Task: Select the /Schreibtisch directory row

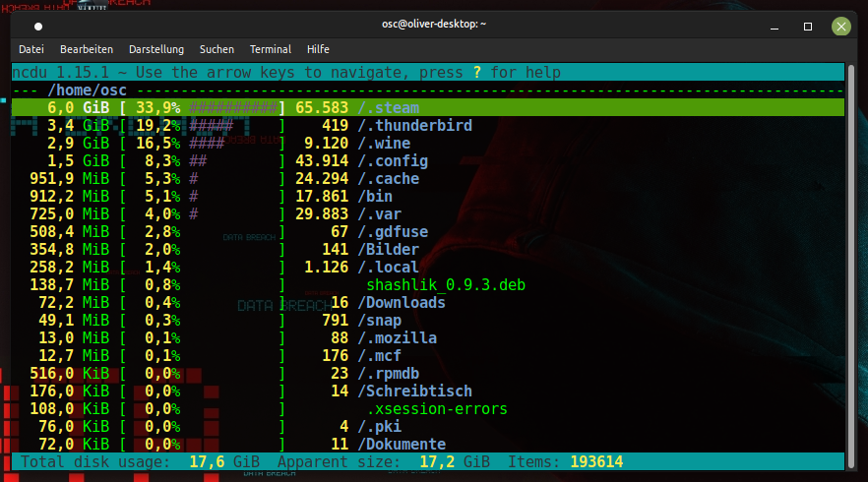Action: (x=428, y=392)
